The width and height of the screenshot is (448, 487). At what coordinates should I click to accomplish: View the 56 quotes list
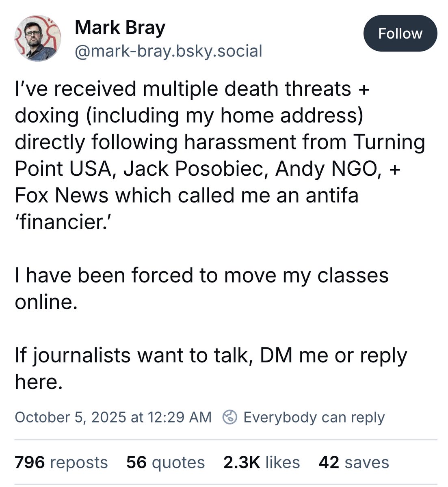[x=165, y=462]
